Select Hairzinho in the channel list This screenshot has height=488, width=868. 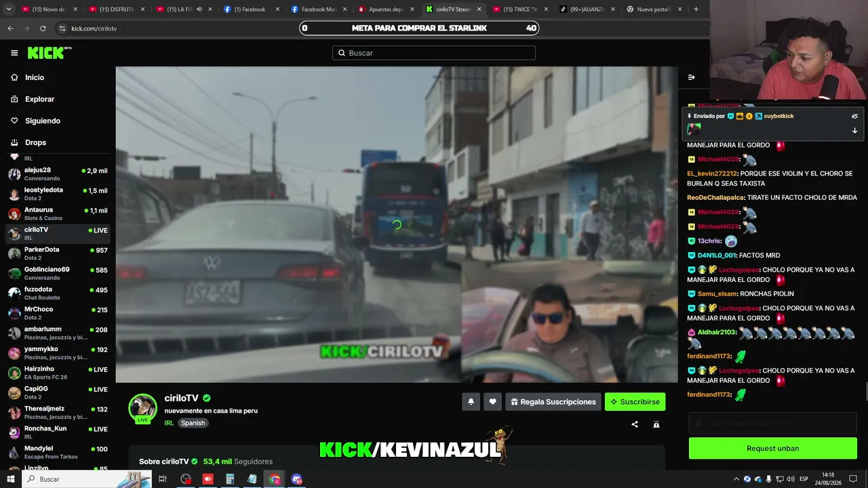tap(58, 372)
